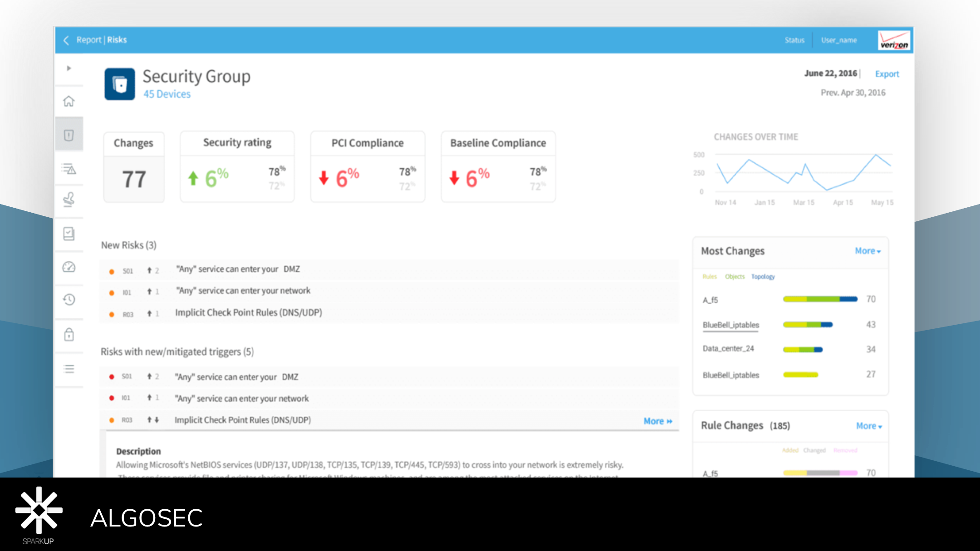Click the up-down arrows on triggered R03
The image size is (980, 551).
153,420
